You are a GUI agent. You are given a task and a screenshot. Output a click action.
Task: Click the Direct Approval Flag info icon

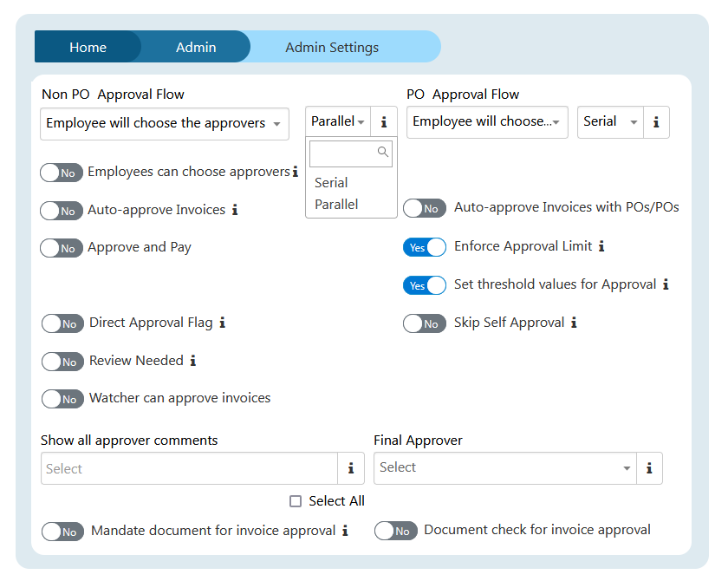(223, 323)
